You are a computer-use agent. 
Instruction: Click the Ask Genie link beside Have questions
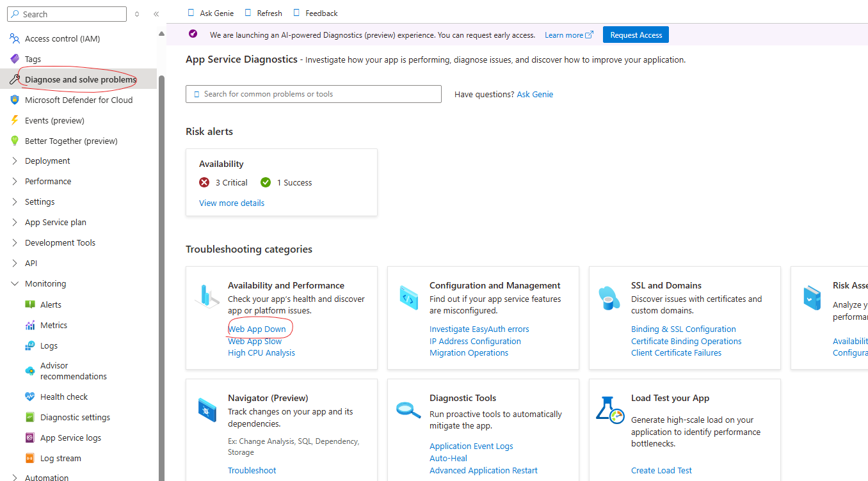535,94
